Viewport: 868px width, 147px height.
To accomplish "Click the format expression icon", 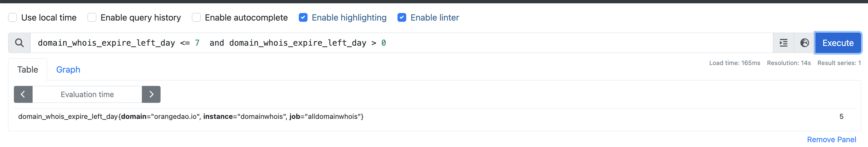I will pyautogui.click(x=783, y=43).
